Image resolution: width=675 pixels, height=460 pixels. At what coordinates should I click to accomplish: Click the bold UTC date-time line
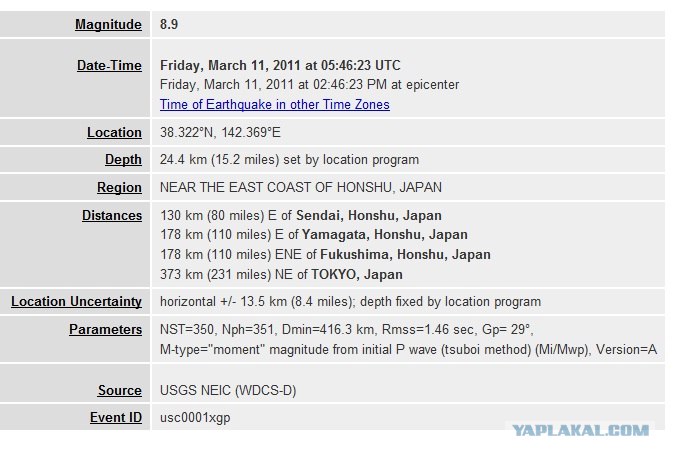(280, 65)
